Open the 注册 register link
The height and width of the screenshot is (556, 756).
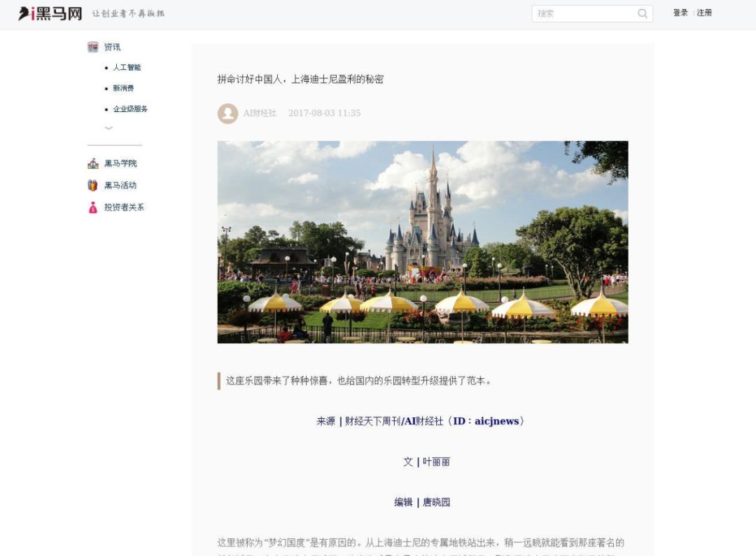click(704, 13)
